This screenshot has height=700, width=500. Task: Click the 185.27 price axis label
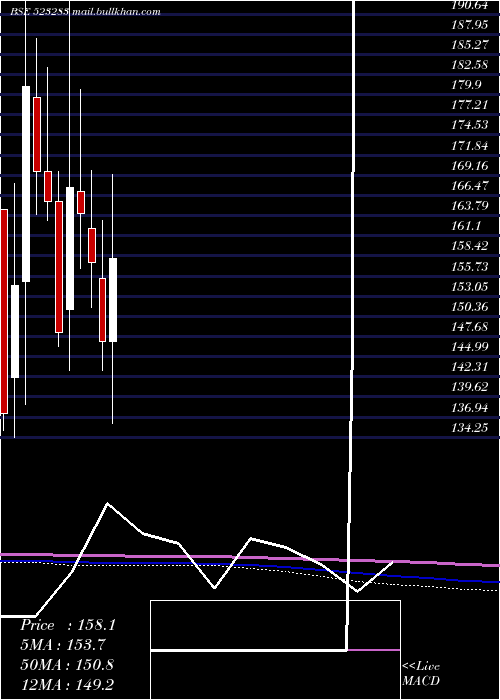(x=470, y=45)
